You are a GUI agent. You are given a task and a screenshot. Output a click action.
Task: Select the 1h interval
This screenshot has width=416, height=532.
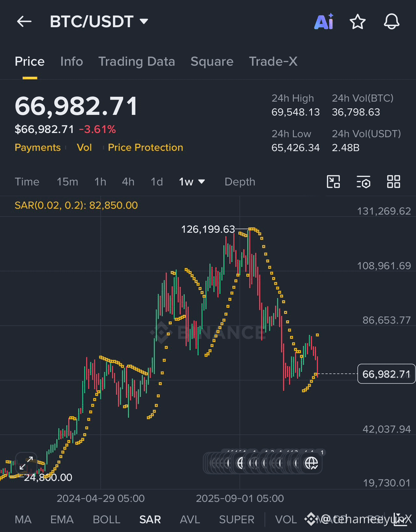point(100,182)
